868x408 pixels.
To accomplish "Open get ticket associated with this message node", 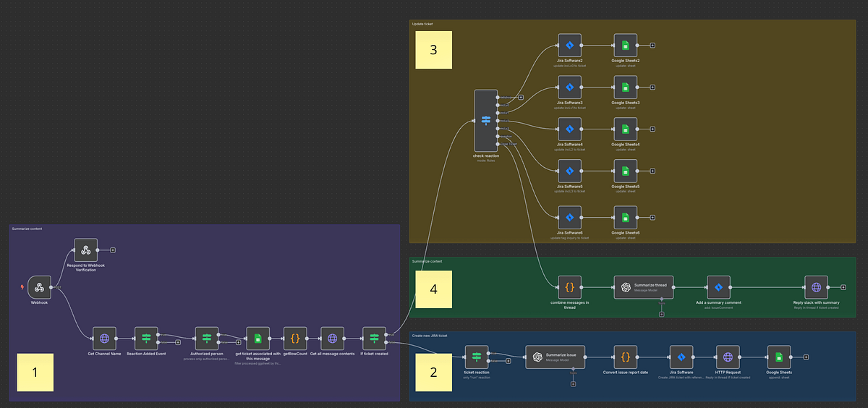I will [257, 338].
